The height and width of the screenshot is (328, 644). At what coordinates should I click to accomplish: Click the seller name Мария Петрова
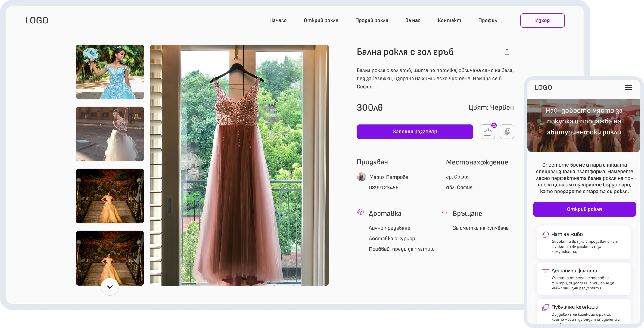[x=389, y=177]
